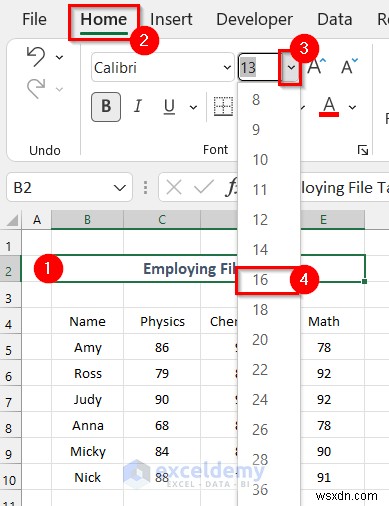Click the cell containing Amy

pyautogui.click(x=87, y=347)
